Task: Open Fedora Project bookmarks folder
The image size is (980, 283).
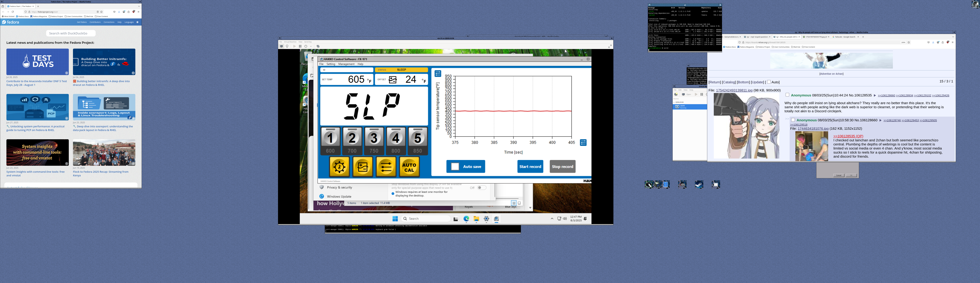Action: pos(56,16)
